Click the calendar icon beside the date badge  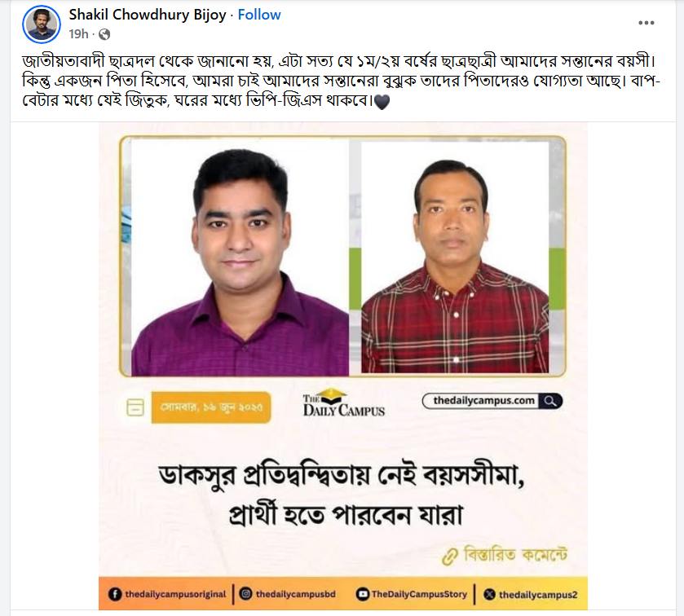point(135,407)
